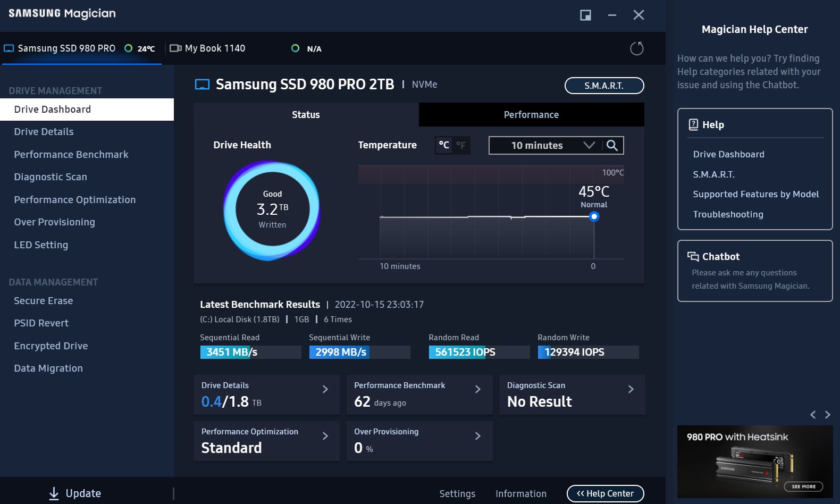Screen dimensions: 840x504
Task: Click the Samsung SSD 980 PRO drive icon tab
Action: click(x=9, y=48)
